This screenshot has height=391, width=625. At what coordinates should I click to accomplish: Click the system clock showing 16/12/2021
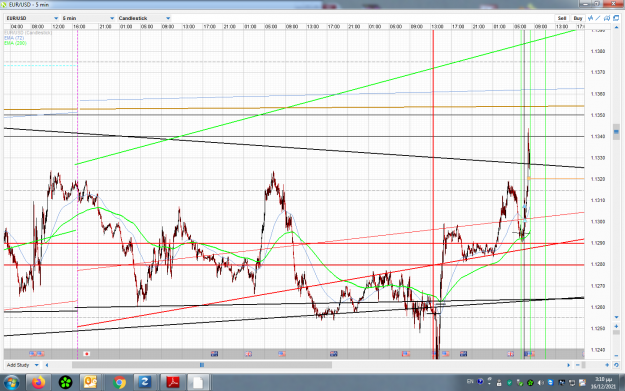click(603, 383)
